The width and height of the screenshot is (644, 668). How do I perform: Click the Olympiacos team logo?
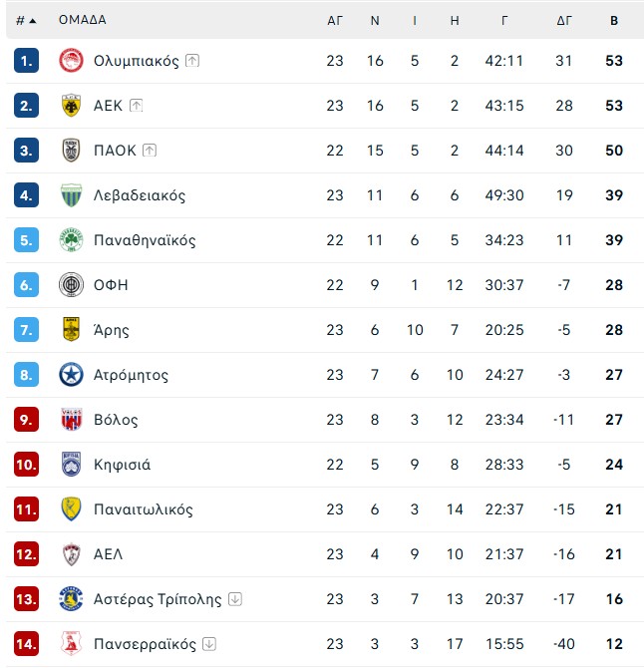coord(71,61)
